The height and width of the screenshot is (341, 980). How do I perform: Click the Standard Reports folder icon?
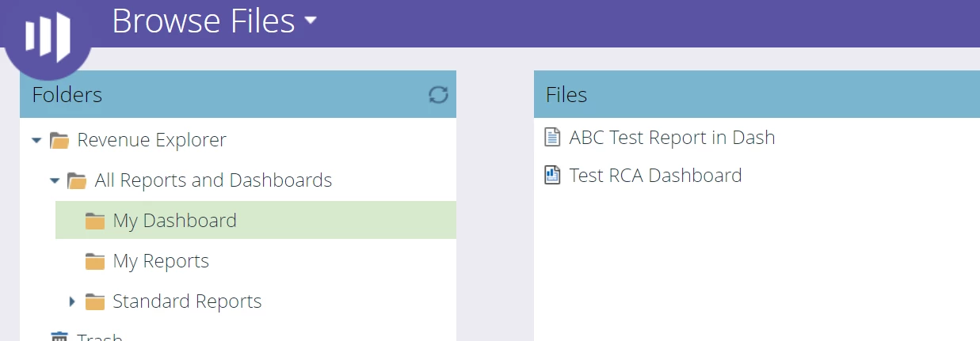point(95,302)
